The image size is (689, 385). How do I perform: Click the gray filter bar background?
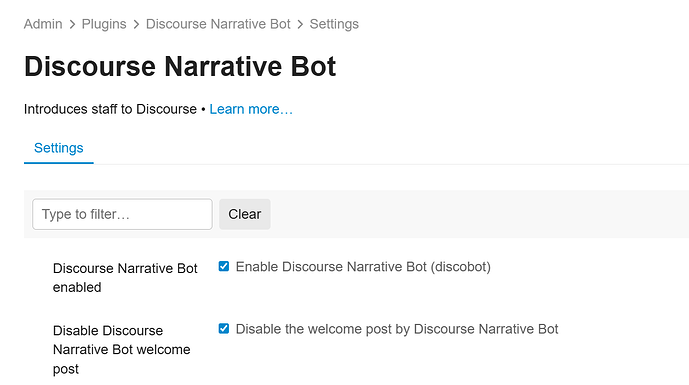(479, 214)
